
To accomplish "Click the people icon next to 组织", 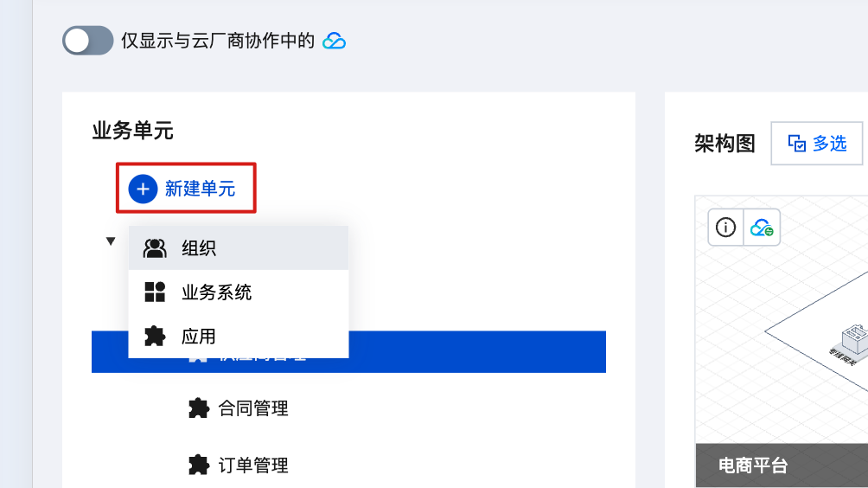I will tap(155, 248).
